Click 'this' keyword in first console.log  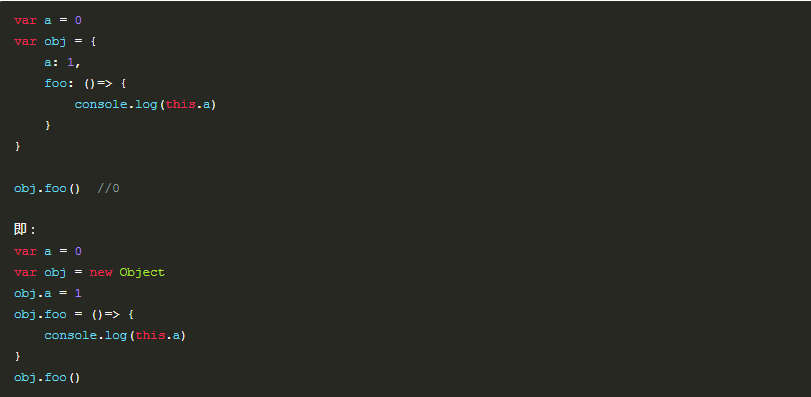coord(181,104)
